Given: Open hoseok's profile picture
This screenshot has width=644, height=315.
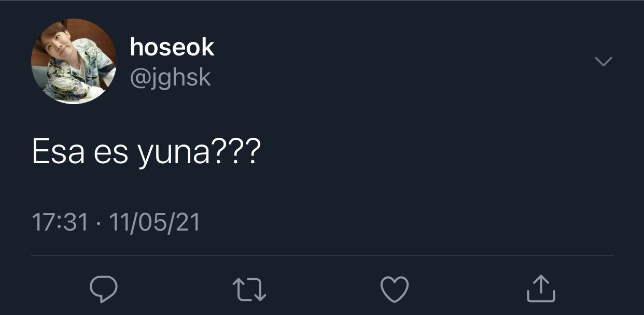Looking at the screenshot, I should [x=74, y=61].
